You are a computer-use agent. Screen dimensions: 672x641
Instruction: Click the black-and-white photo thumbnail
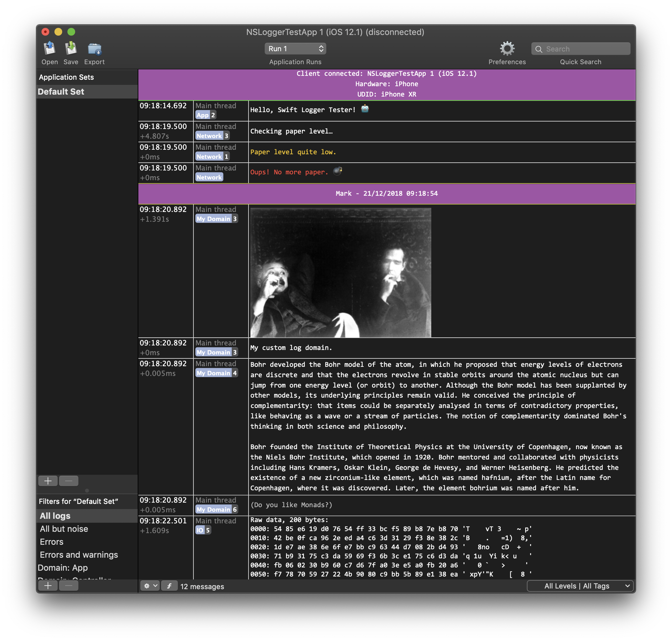(x=340, y=271)
